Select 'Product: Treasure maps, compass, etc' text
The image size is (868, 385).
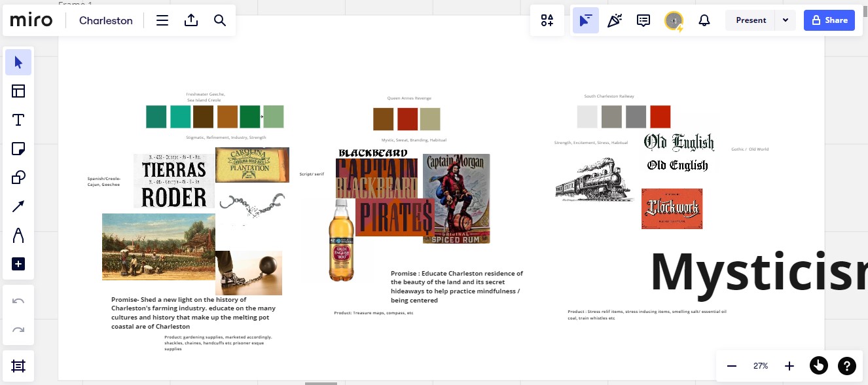click(x=374, y=313)
